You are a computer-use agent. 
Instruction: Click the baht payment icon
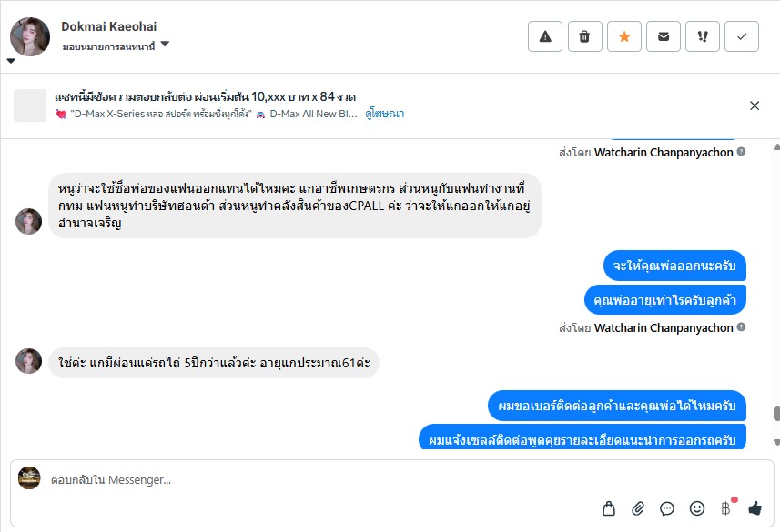tap(726, 508)
